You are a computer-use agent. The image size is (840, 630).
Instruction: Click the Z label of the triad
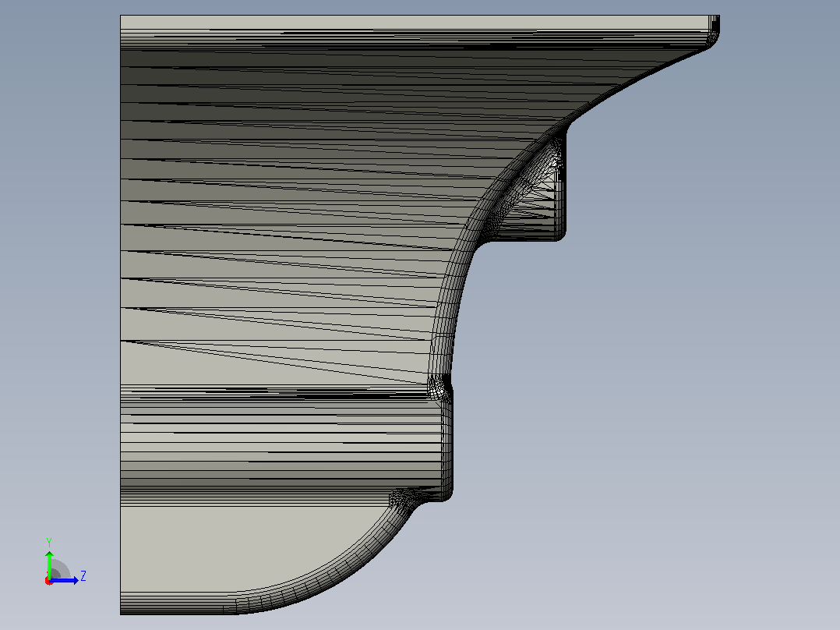coord(83,576)
